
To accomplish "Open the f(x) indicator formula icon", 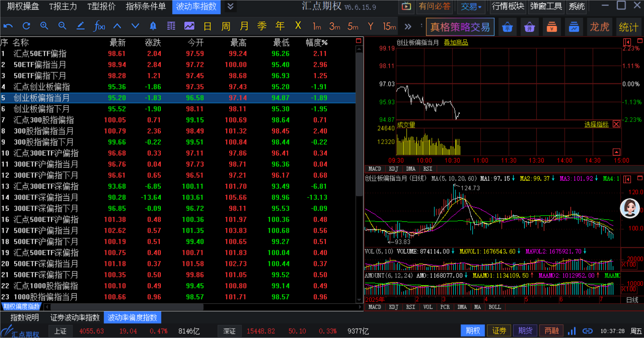I will tap(99, 26).
